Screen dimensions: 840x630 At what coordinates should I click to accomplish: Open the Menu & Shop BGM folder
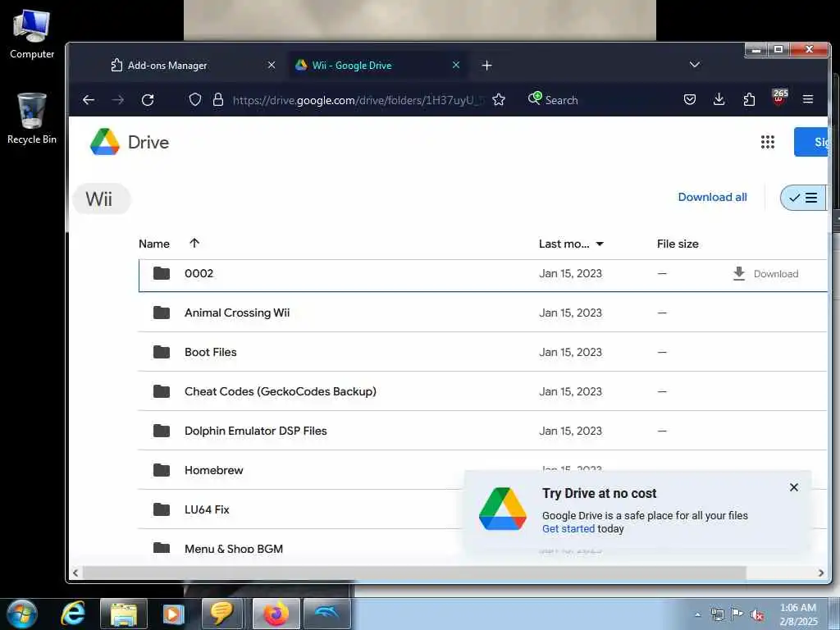[234, 549]
